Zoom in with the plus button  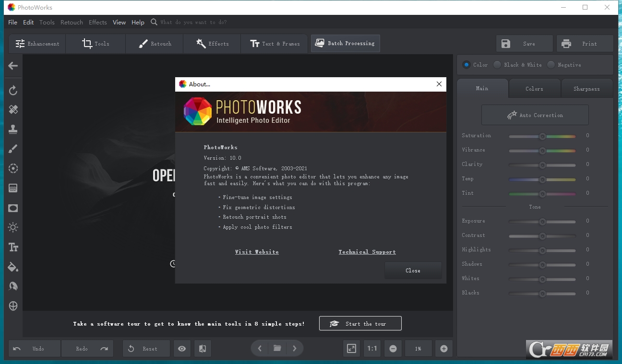coord(444,349)
